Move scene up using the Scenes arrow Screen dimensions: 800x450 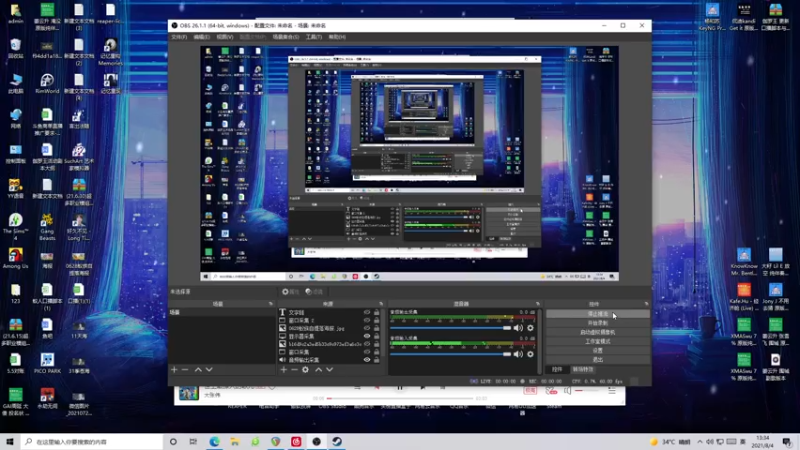tap(198, 369)
